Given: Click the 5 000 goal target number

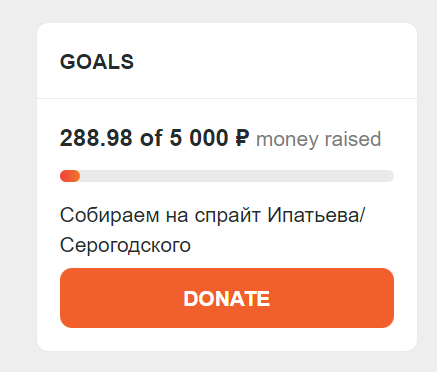Looking at the screenshot, I should coord(199,138).
